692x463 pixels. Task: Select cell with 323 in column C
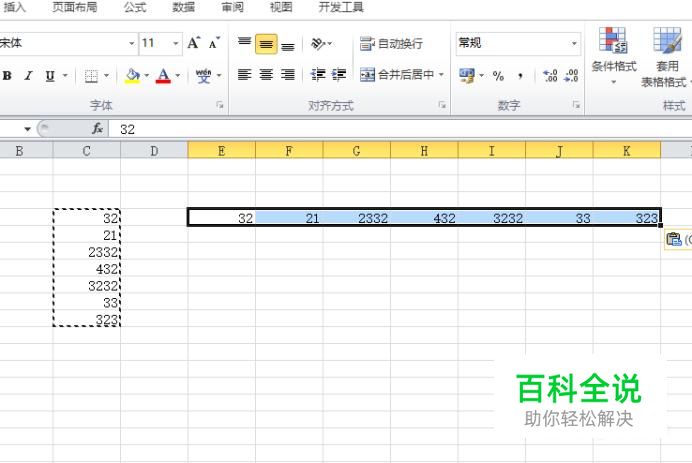coord(86,319)
